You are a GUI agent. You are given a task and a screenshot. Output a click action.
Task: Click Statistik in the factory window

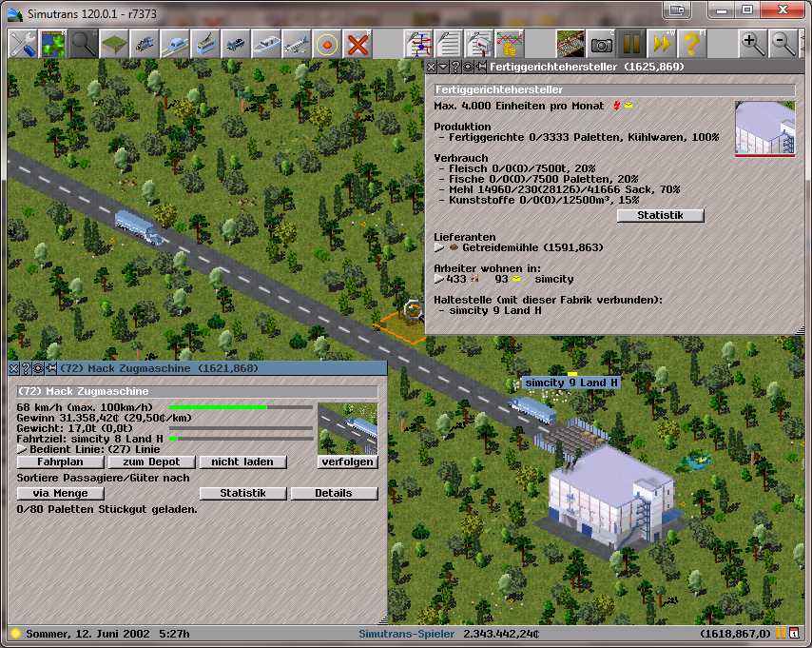pos(660,215)
